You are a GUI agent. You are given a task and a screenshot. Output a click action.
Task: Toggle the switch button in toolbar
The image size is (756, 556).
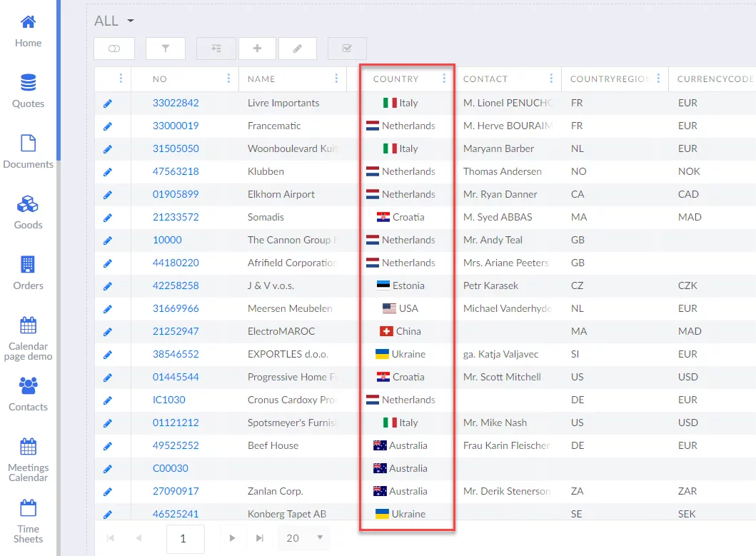click(114, 49)
